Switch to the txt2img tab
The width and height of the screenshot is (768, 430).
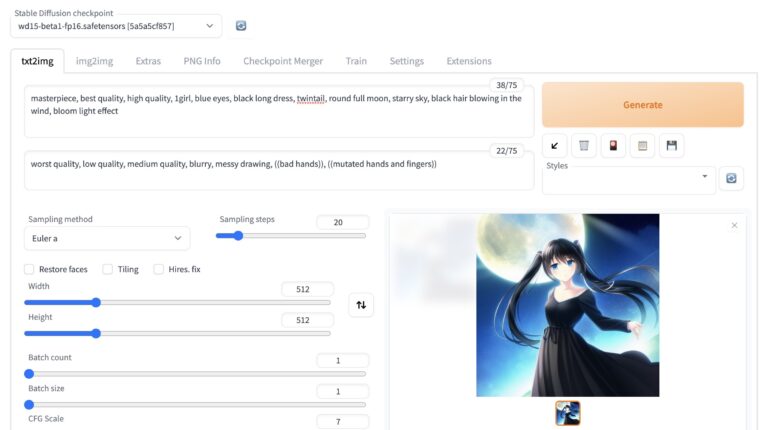pyautogui.click(x=37, y=61)
